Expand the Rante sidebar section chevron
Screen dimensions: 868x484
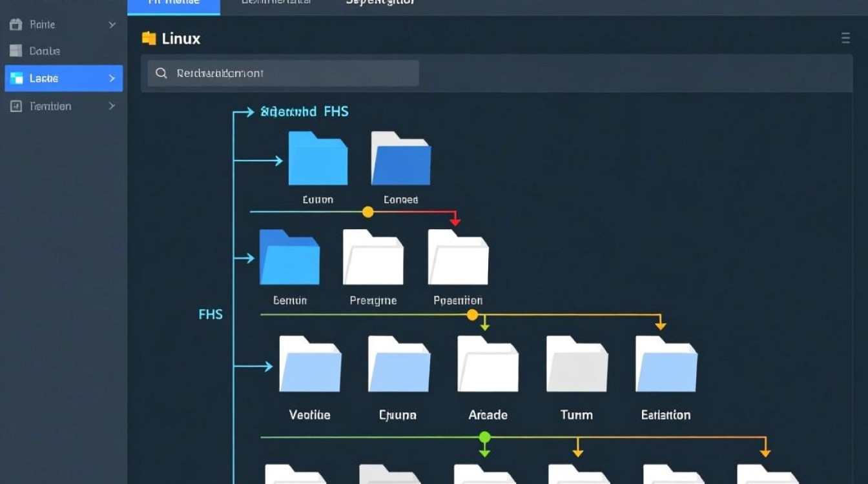pos(110,24)
